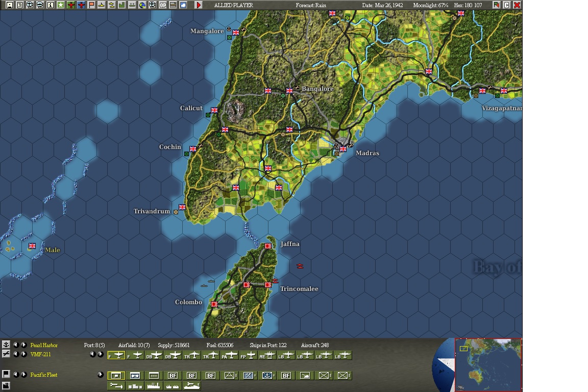588x392 pixels.
Task: Toggle the anchor naval unit filter
Action: (267, 375)
